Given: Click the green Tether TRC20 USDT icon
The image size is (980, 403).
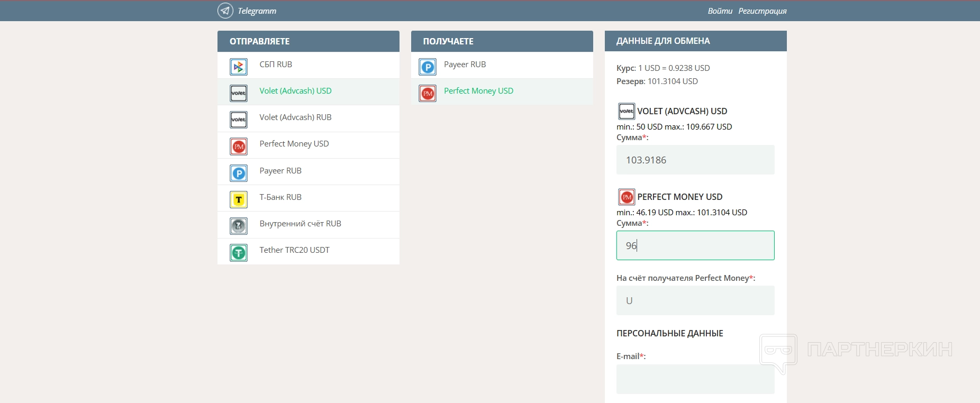Looking at the screenshot, I should 239,252.
